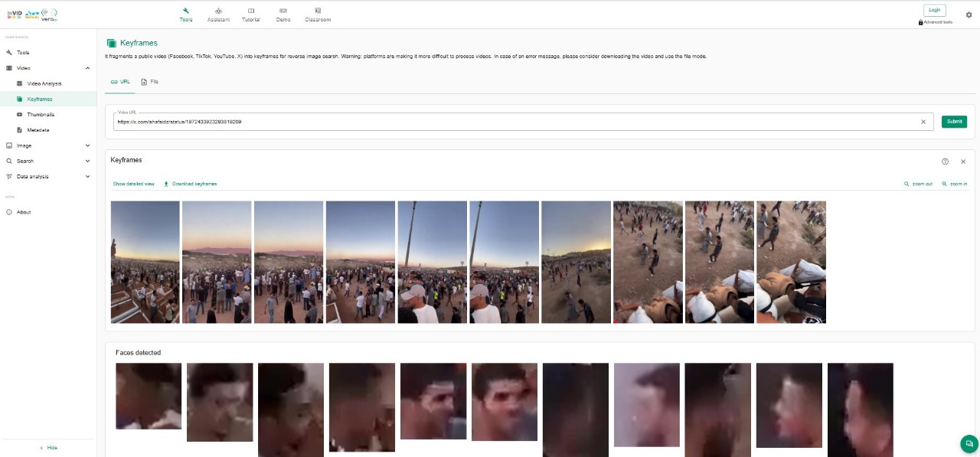Click the Download keyframes link
The height and width of the screenshot is (457, 980).
click(191, 184)
